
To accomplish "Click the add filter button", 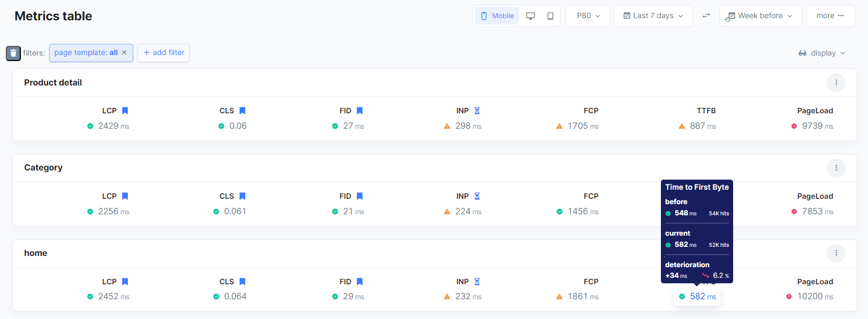I will click(x=164, y=52).
